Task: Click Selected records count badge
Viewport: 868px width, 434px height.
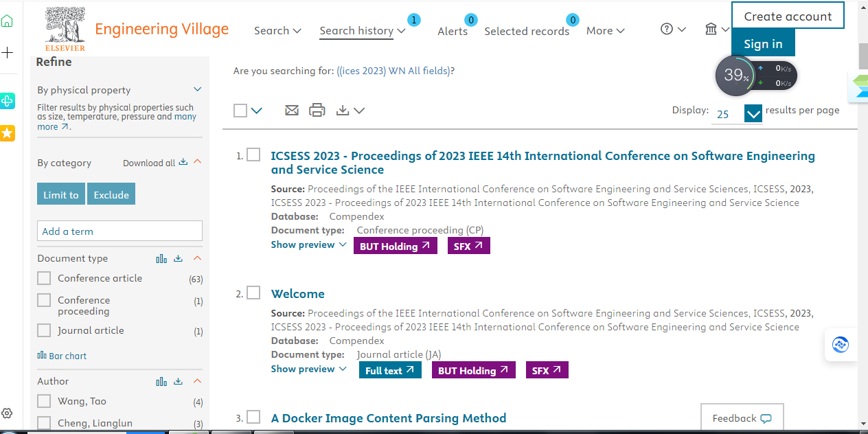Action: point(573,20)
